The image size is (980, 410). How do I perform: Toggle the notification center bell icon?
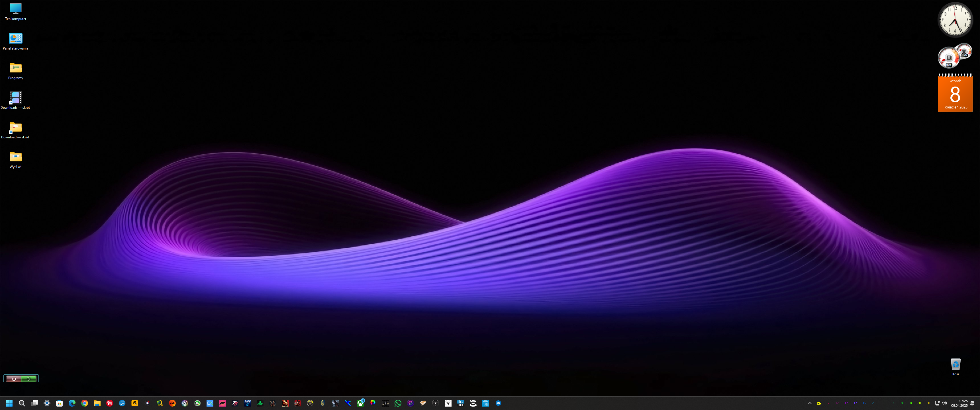pos(972,403)
